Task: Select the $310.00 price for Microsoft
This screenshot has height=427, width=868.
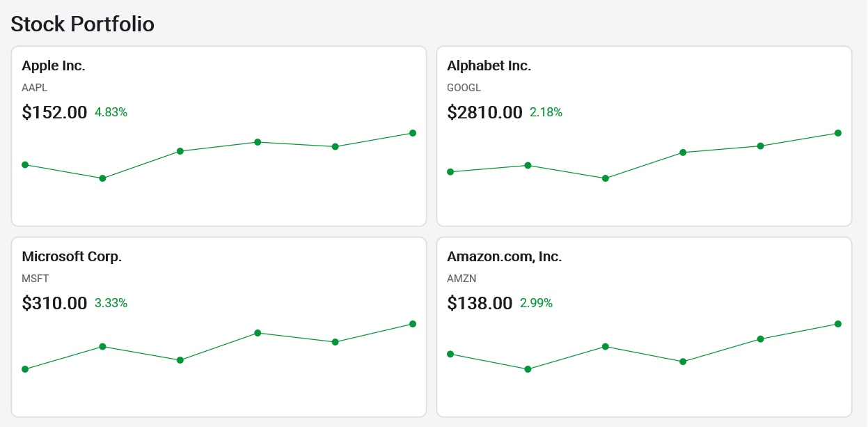Action: tap(55, 303)
